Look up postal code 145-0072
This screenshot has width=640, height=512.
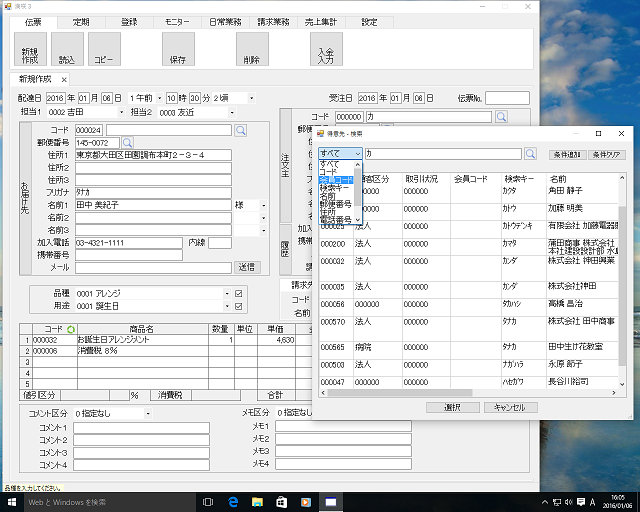127,142
